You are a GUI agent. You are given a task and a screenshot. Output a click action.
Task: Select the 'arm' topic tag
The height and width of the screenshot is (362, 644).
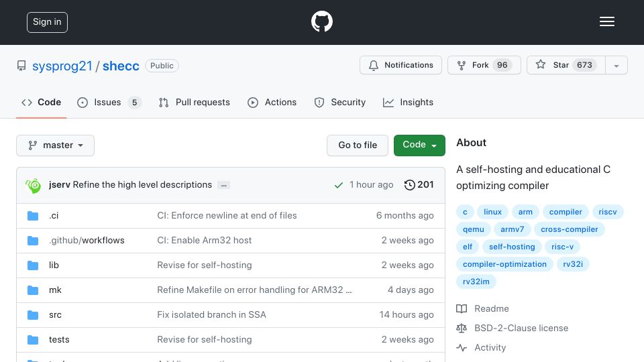525,212
